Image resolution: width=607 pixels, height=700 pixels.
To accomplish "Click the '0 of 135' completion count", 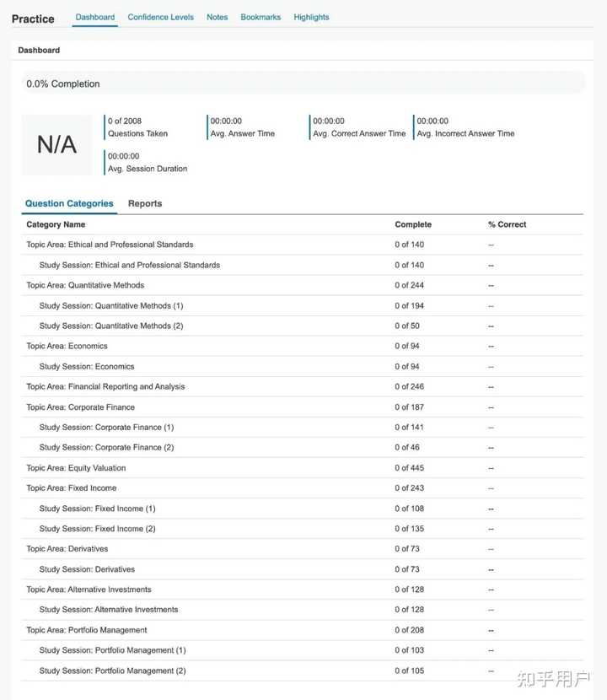I will pyautogui.click(x=409, y=529).
